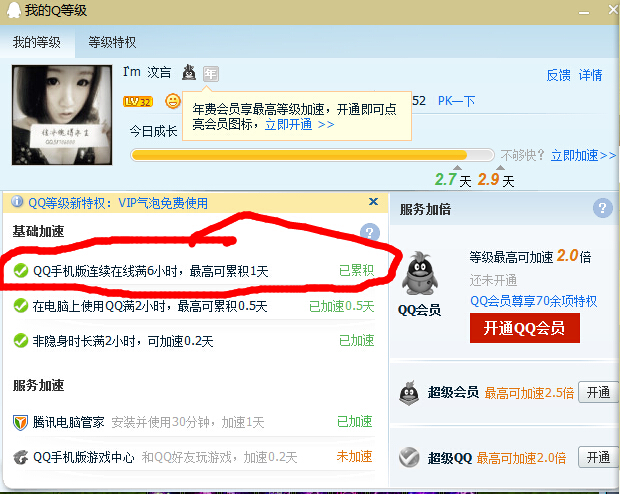The image size is (620, 494).
Task: Open QQ会员尊享70余项特权 link
Action: click(533, 301)
